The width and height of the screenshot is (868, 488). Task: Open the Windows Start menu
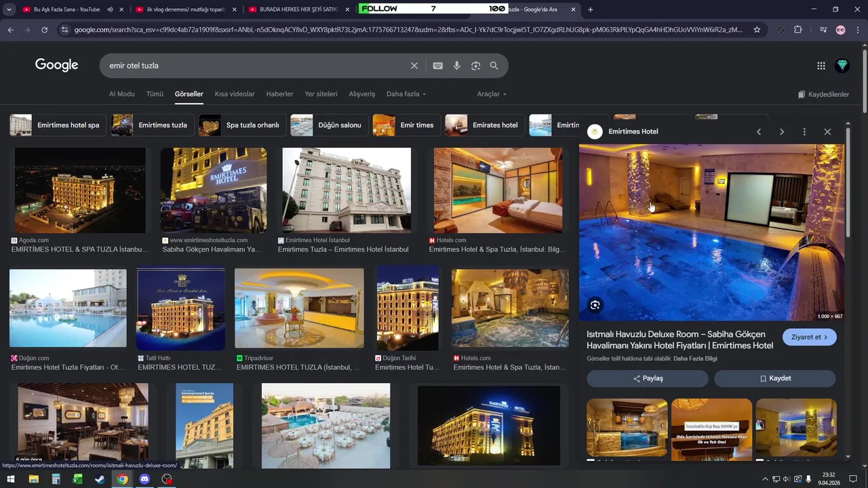click(x=11, y=479)
